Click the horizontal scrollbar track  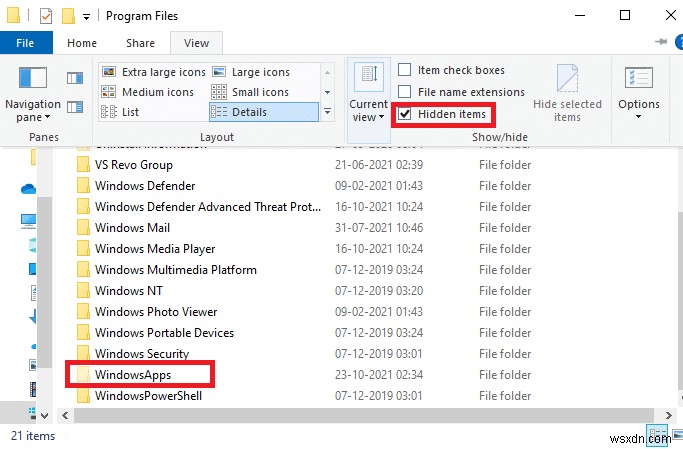click(364, 415)
